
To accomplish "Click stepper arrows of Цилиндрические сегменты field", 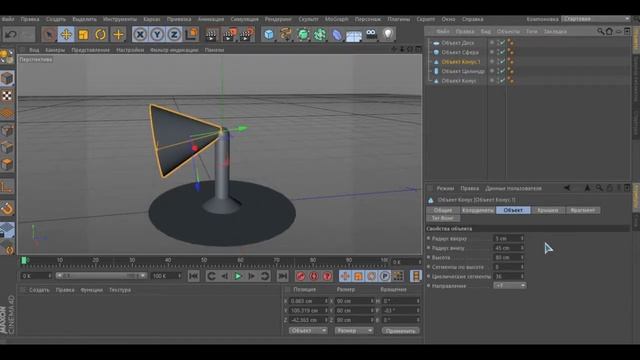I will [x=522, y=276].
